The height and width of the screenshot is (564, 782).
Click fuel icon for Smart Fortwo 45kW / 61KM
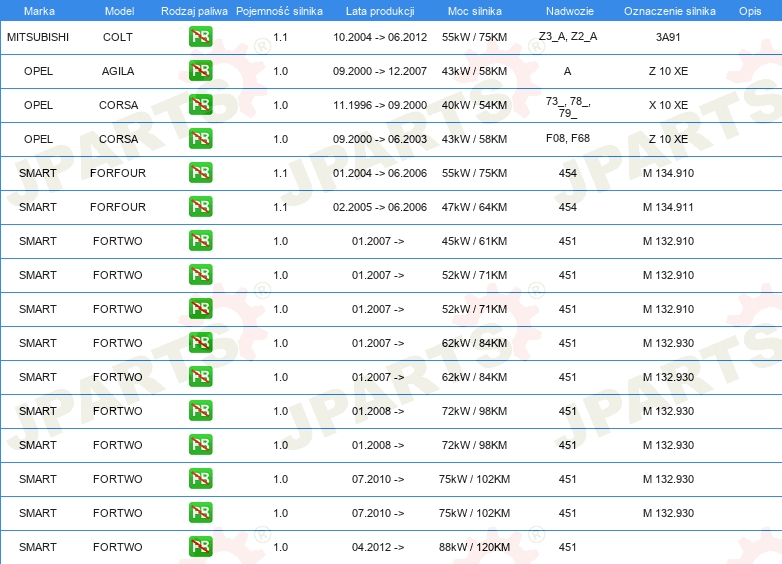200,241
